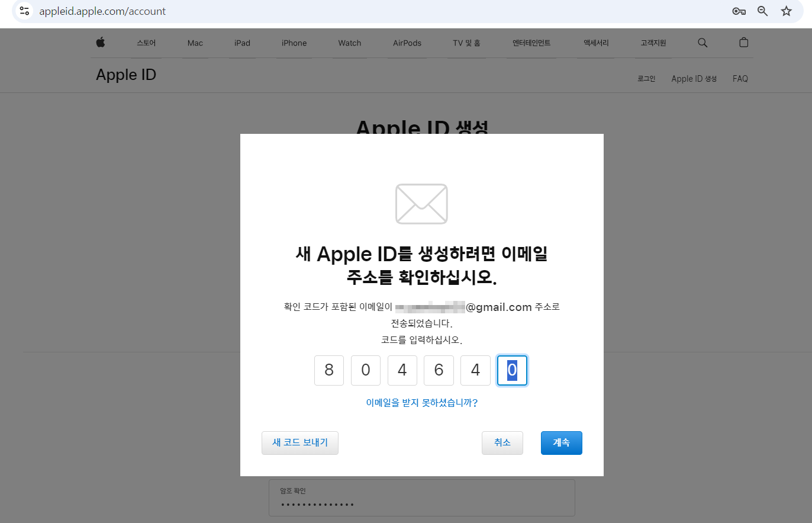Image resolution: width=812 pixels, height=523 pixels.
Task: Click the fifth code digit box showing 4
Action: tap(476, 370)
